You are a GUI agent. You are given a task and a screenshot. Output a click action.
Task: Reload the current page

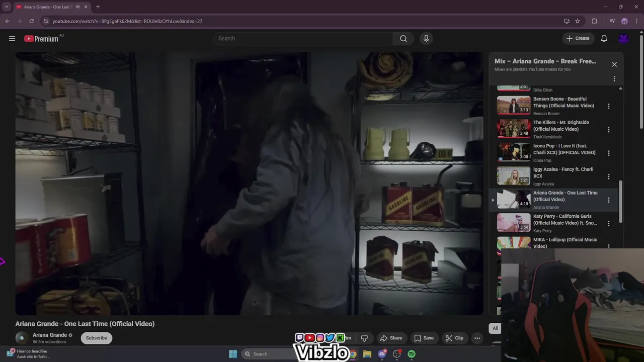coord(31,21)
